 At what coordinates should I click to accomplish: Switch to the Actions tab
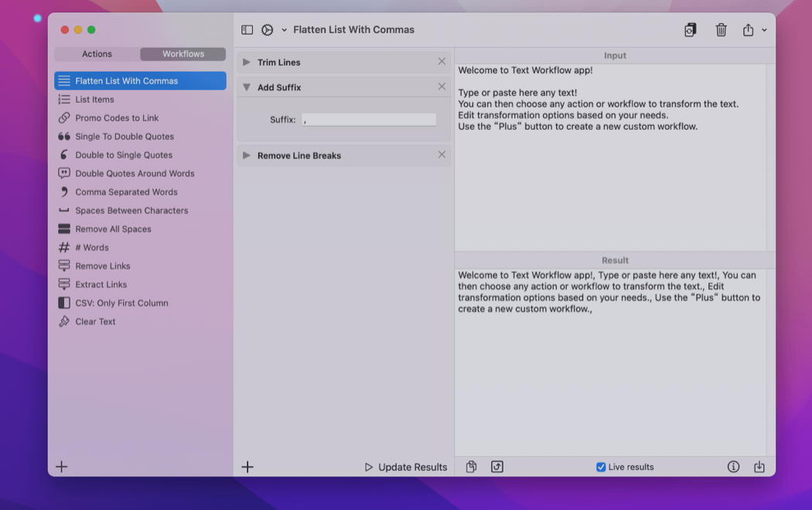tap(97, 54)
